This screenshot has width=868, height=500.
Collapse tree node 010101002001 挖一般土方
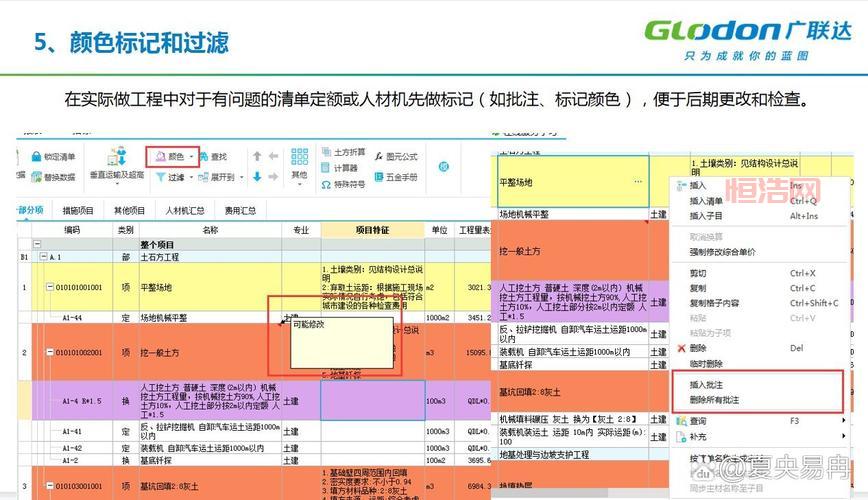(x=51, y=352)
